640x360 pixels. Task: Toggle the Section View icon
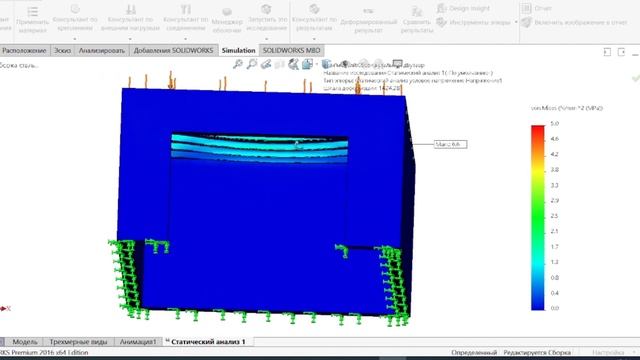tap(280, 64)
